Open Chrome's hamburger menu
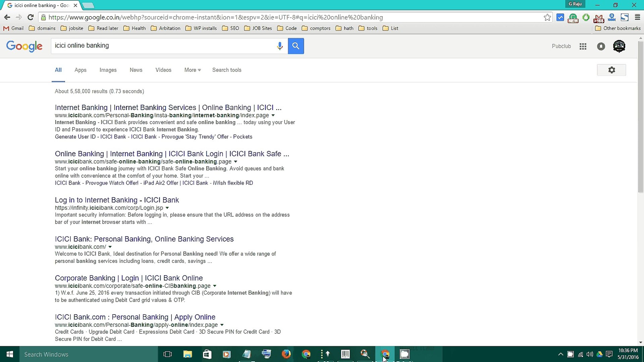This screenshot has width=644, height=362. click(637, 17)
